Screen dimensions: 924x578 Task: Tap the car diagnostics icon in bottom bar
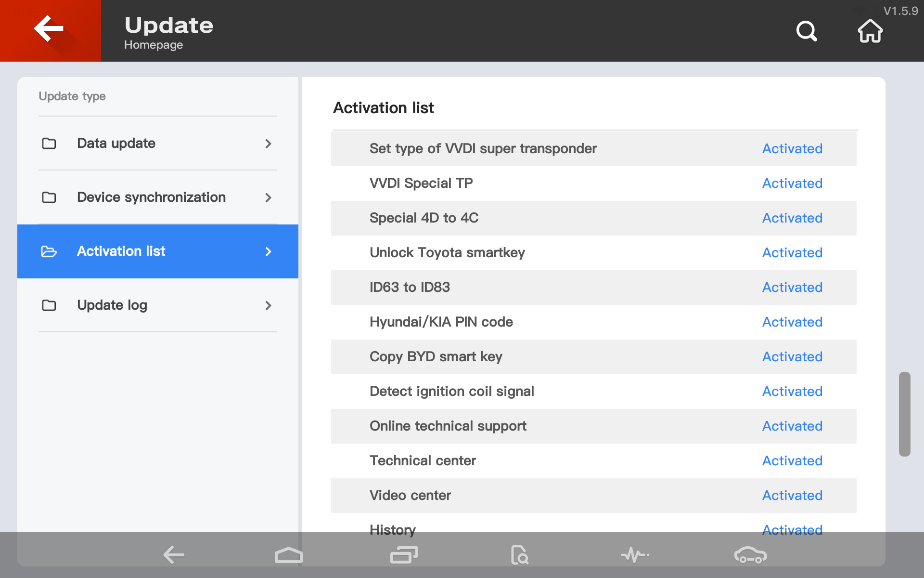pos(750,555)
